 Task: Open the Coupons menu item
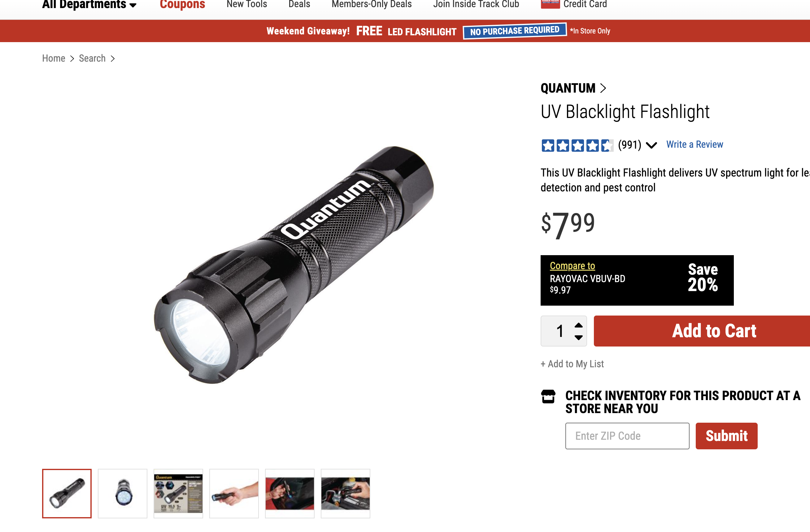pyautogui.click(x=182, y=4)
